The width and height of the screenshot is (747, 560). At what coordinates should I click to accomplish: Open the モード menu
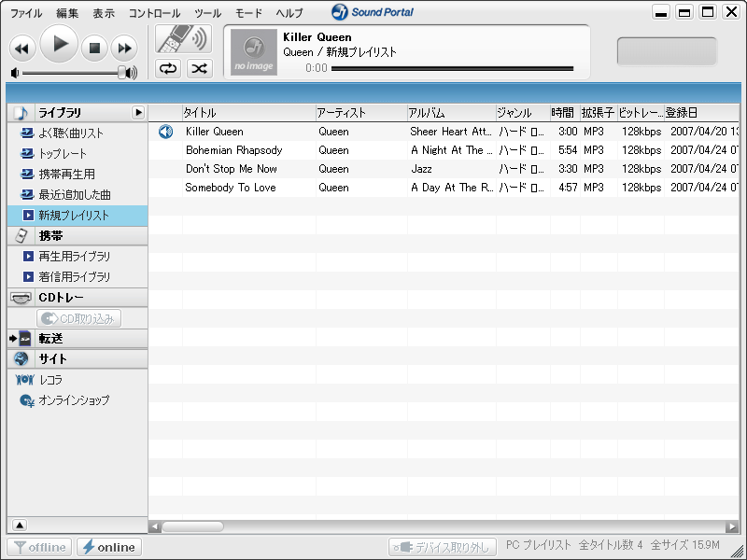[248, 13]
